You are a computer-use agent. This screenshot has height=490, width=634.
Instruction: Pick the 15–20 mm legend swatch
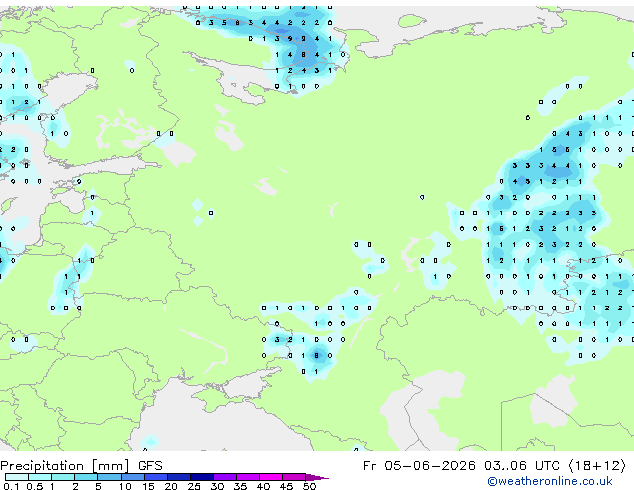pyautogui.click(x=156, y=477)
